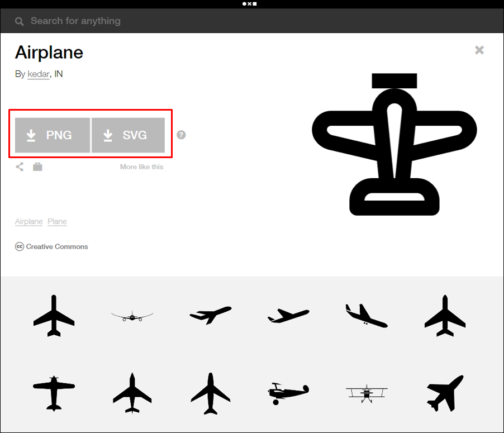Open the author kedar's profile link
Image resolution: width=504 pixels, height=433 pixels.
tap(38, 74)
